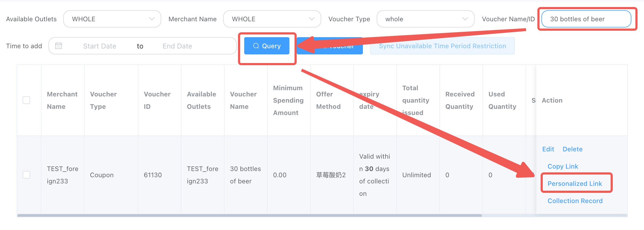Open the Personalized Link option
The image size is (644, 230).
tap(575, 184)
